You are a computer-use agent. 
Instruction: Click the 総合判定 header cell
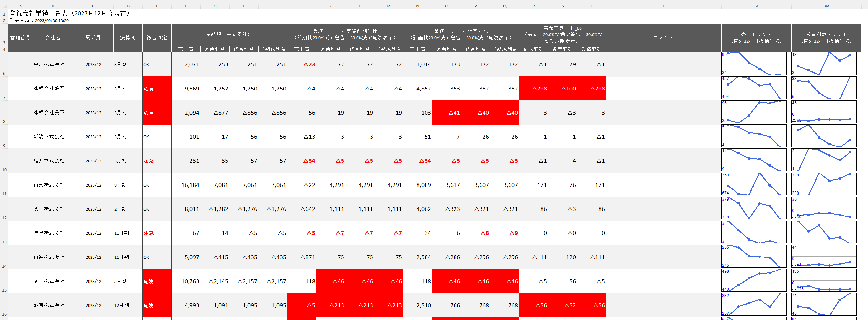tap(157, 38)
